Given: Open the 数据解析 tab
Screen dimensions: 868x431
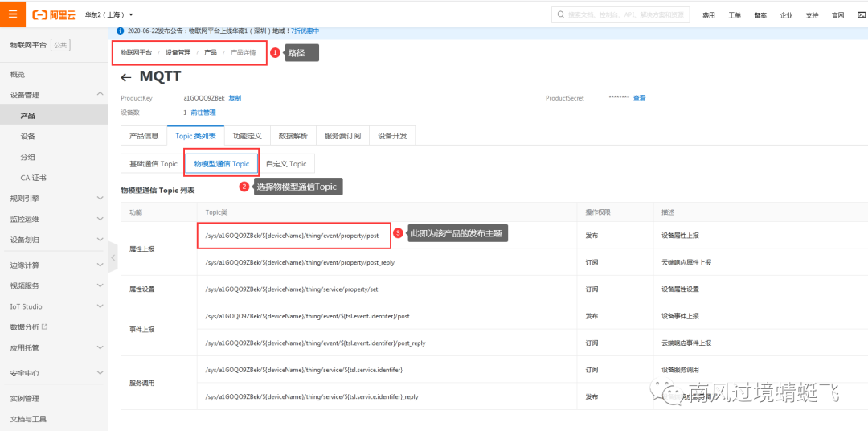Looking at the screenshot, I should tap(293, 136).
